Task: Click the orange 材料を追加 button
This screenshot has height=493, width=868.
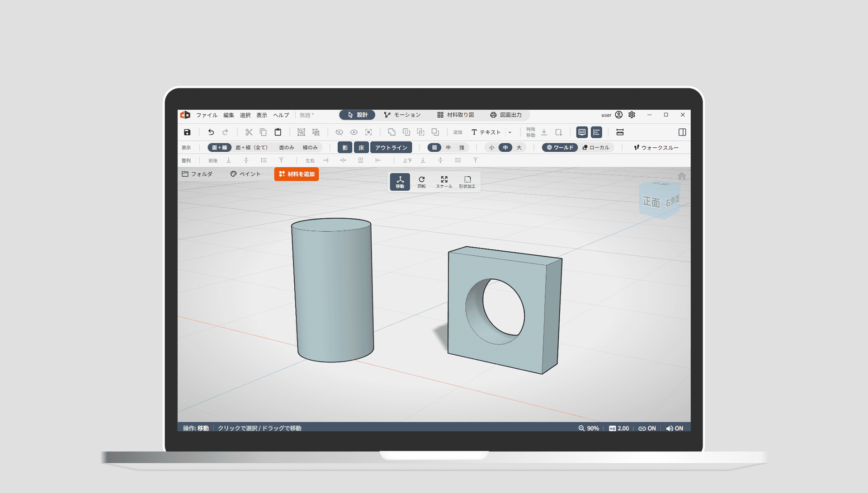Action: [297, 174]
